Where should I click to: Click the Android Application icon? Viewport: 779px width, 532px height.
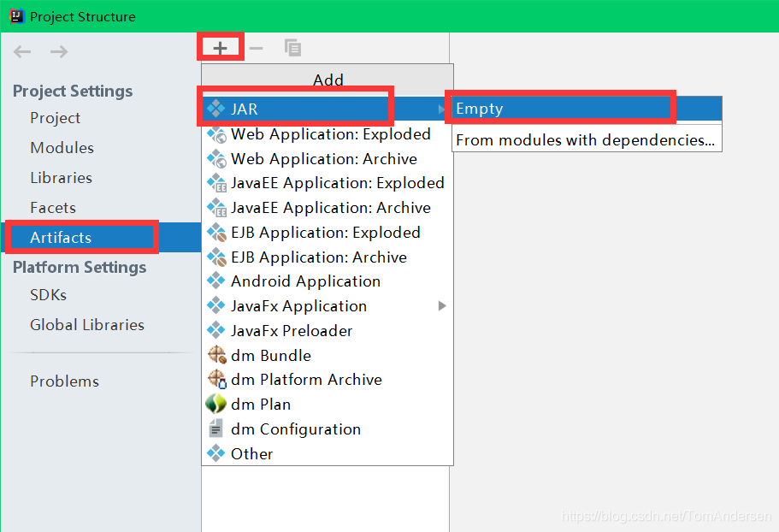216,281
